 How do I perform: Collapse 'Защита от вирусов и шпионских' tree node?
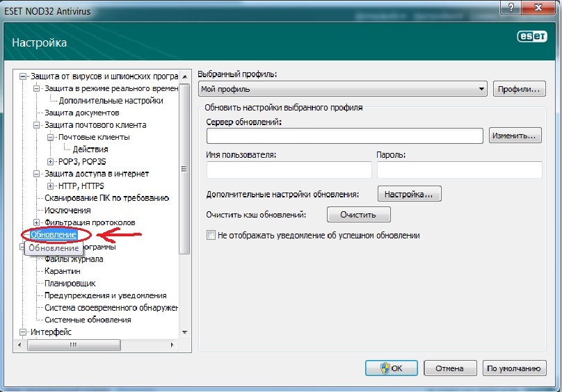coord(23,76)
